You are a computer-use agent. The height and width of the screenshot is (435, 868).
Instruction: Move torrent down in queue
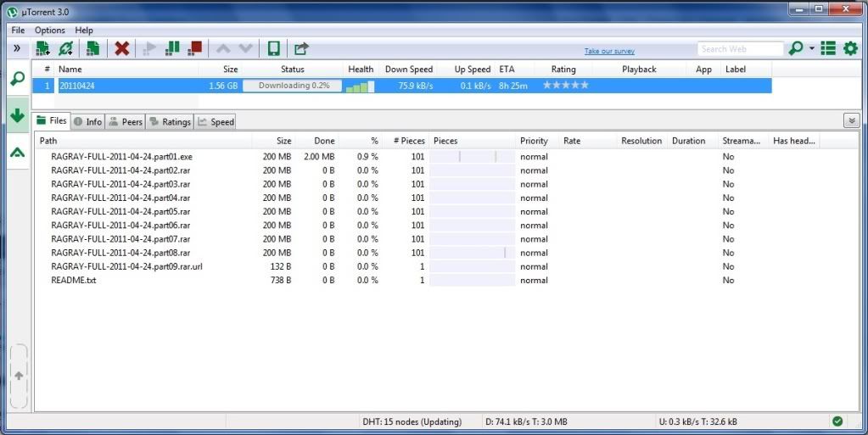click(x=246, y=48)
